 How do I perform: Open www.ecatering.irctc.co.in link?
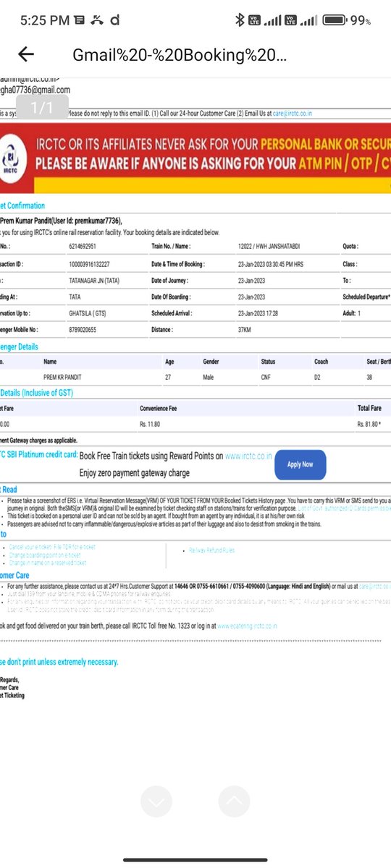[246, 626]
